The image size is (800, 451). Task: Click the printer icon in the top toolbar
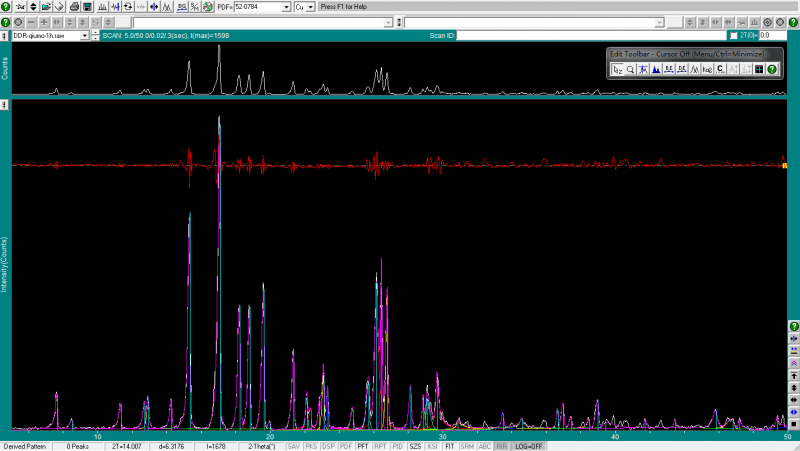click(x=74, y=7)
